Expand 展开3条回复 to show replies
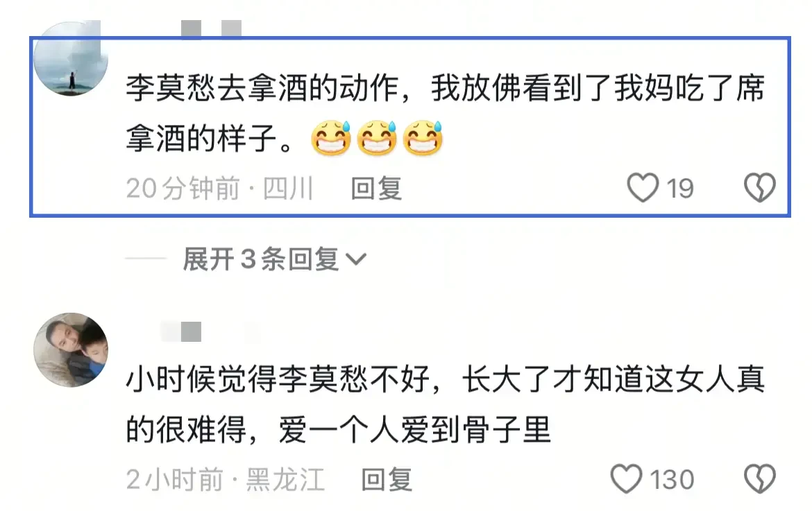This screenshot has height=511, width=812. coord(274,259)
